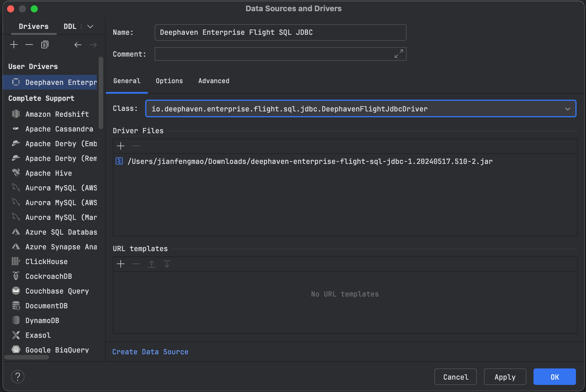Select the ClickHouse driver entry
The width and height of the screenshot is (586, 392).
point(46,261)
